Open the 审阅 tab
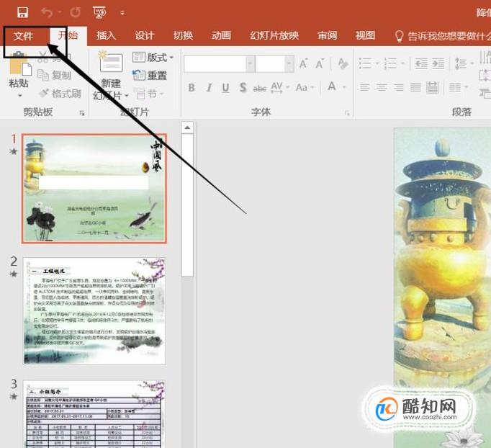 [x=328, y=35]
